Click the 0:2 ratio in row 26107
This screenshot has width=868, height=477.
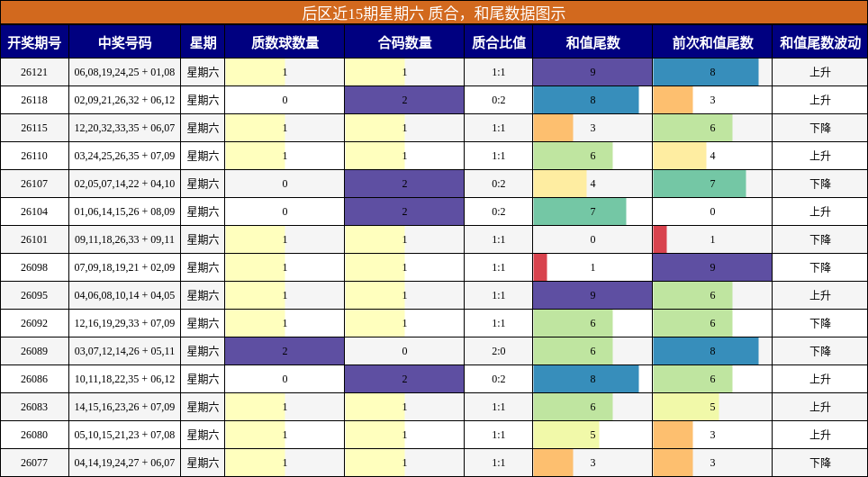[x=498, y=184]
